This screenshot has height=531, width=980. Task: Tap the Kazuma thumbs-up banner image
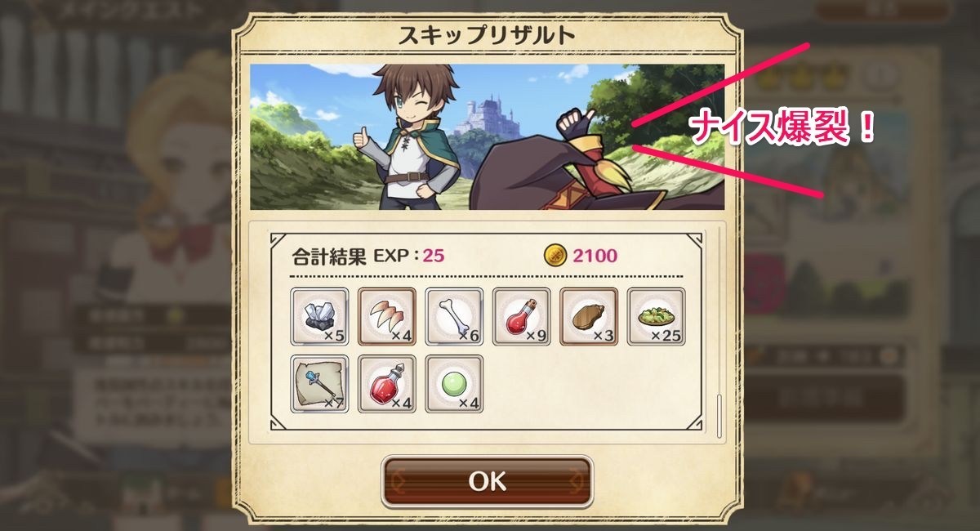(488, 137)
